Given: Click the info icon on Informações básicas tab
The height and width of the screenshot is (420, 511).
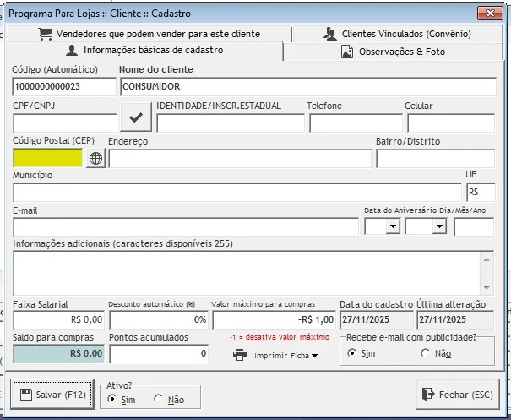Looking at the screenshot, I should tap(72, 51).
